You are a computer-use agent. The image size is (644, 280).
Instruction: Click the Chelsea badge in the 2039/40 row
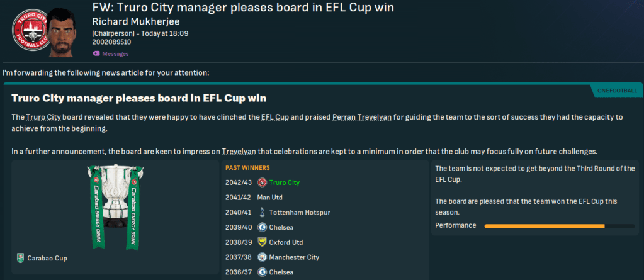point(262,227)
